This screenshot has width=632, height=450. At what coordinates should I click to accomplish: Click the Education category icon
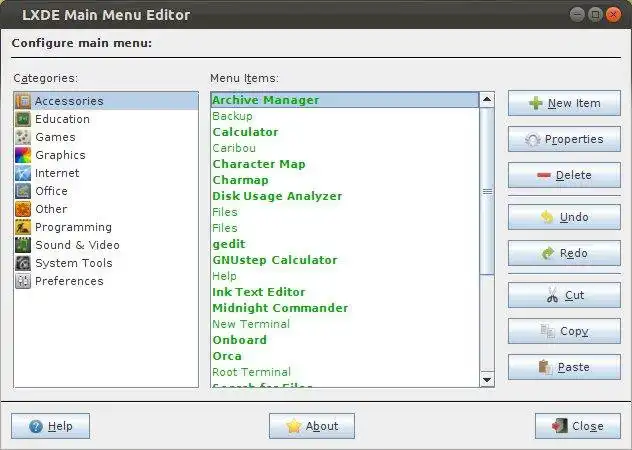tap(23, 119)
